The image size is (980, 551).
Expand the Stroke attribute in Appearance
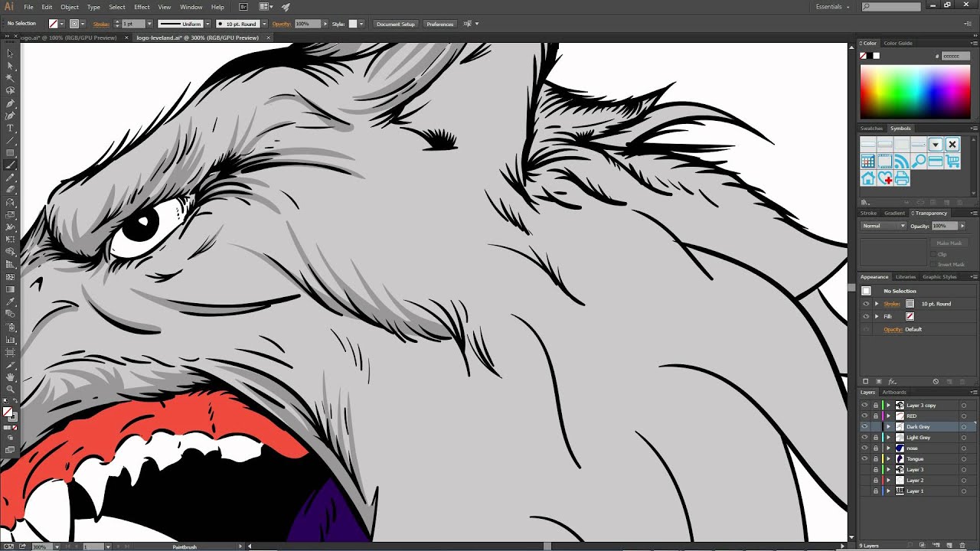coord(877,304)
